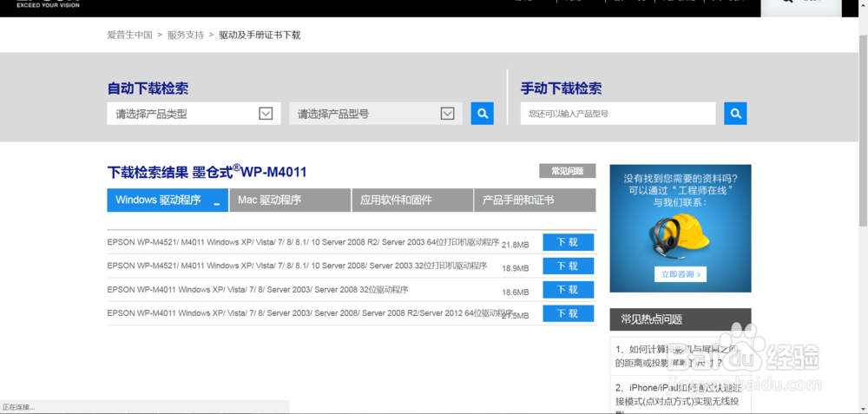This screenshot has width=868, height=414.
Task: Click the 下载检索结果 WP-M4011 heading
Action: (x=207, y=172)
